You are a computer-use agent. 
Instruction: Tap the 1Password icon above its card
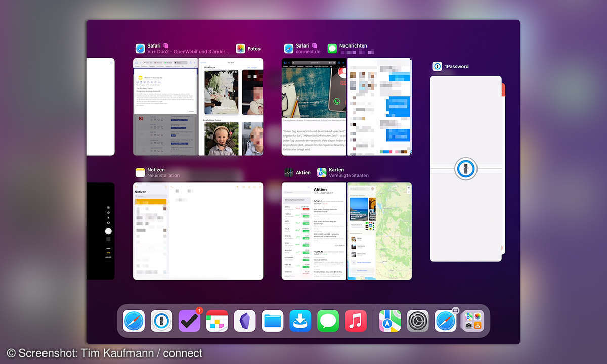coord(438,67)
